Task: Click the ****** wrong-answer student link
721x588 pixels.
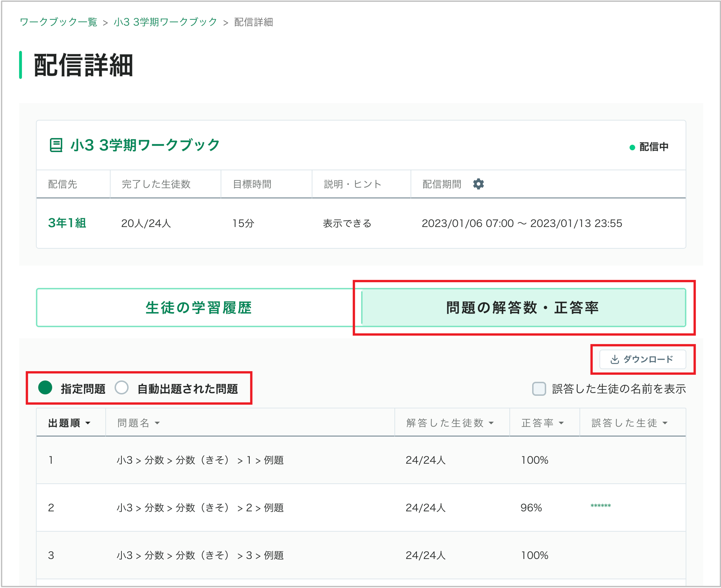Action: (600, 506)
